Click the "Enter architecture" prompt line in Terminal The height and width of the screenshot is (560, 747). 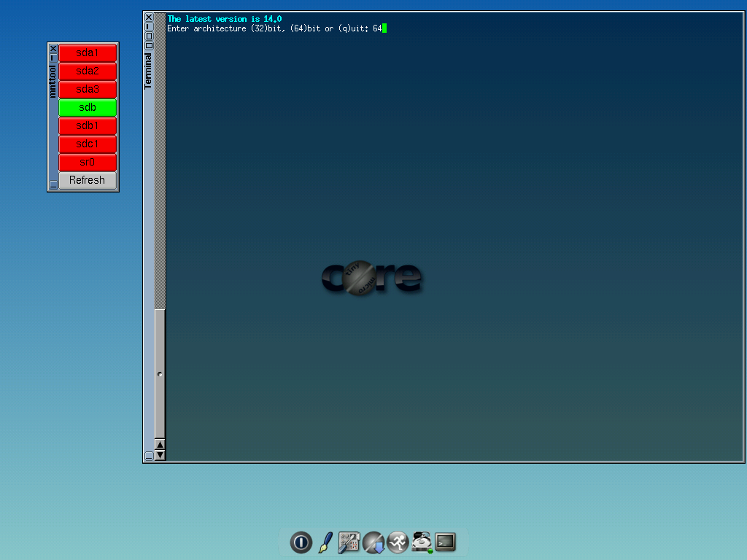[x=274, y=28]
